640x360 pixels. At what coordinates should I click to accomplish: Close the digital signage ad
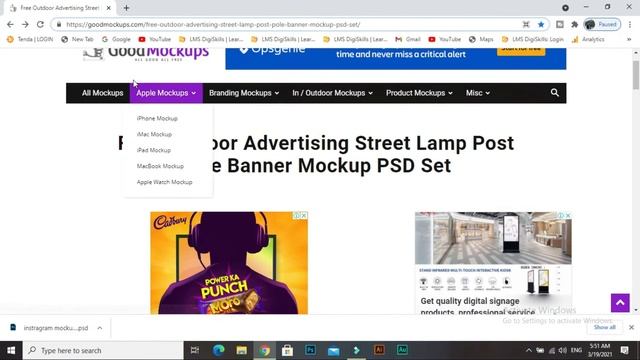point(568,215)
